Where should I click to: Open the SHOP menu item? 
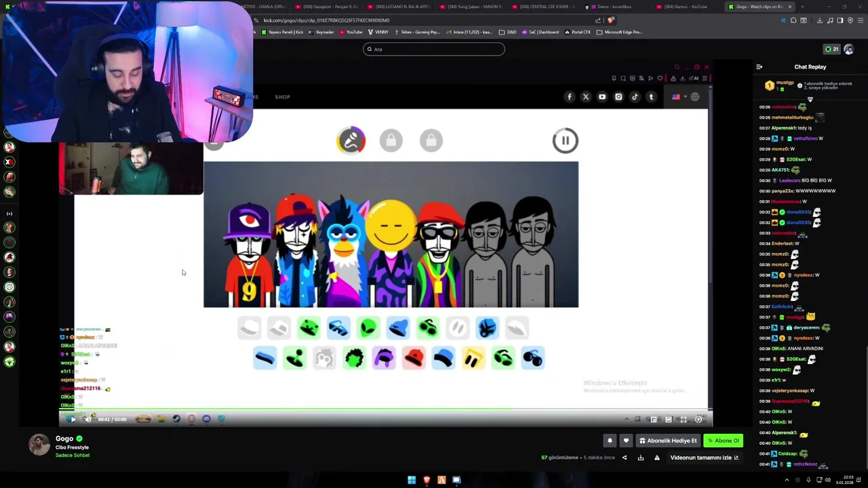point(283,97)
